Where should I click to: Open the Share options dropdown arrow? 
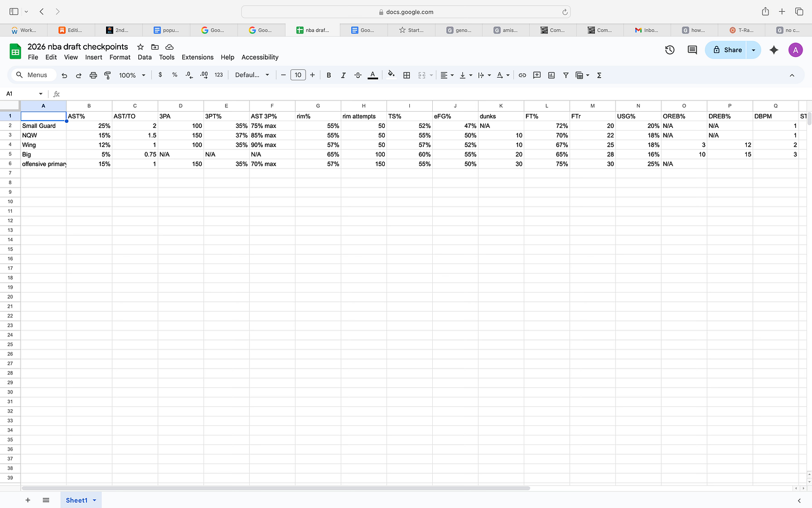point(753,50)
